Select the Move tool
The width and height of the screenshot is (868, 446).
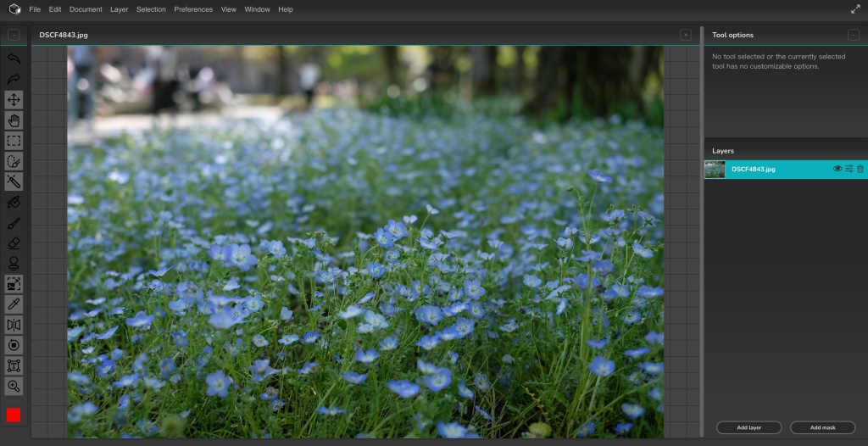tap(14, 100)
